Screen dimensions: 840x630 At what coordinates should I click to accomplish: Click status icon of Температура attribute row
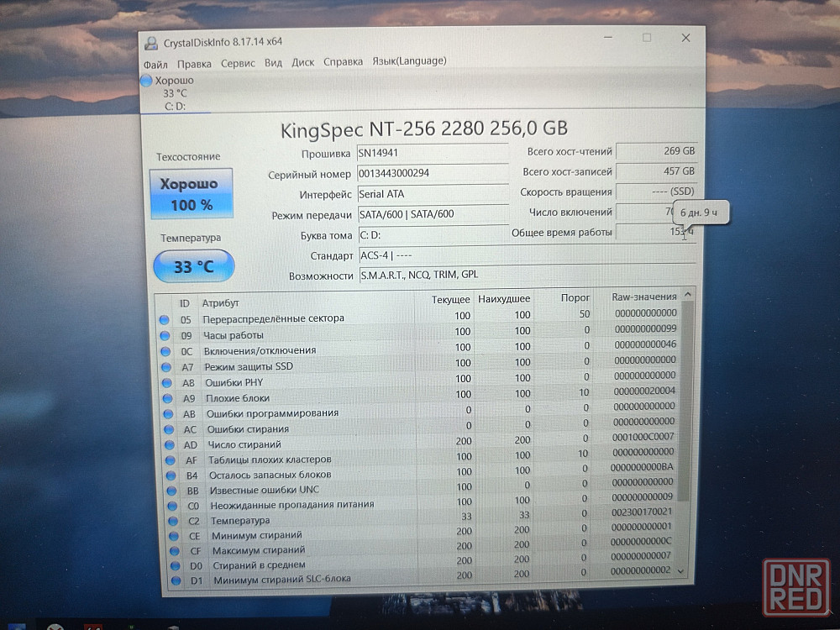tap(171, 521)
